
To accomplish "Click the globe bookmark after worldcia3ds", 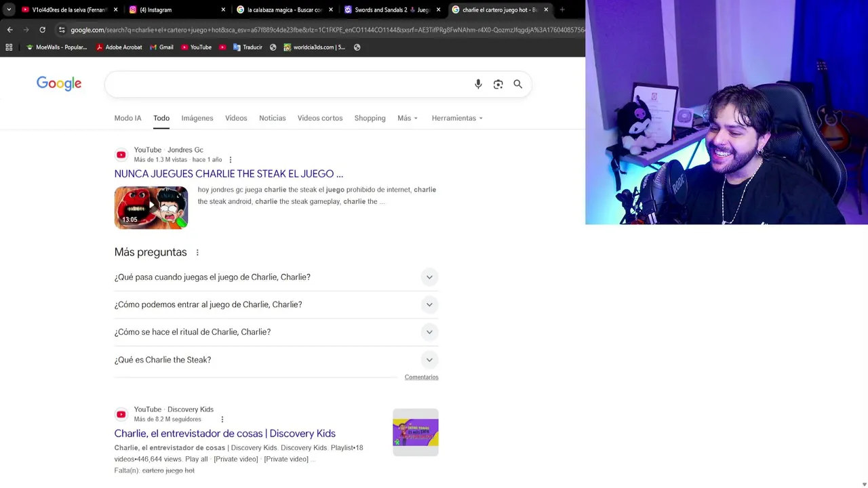I will pos(357,47).
